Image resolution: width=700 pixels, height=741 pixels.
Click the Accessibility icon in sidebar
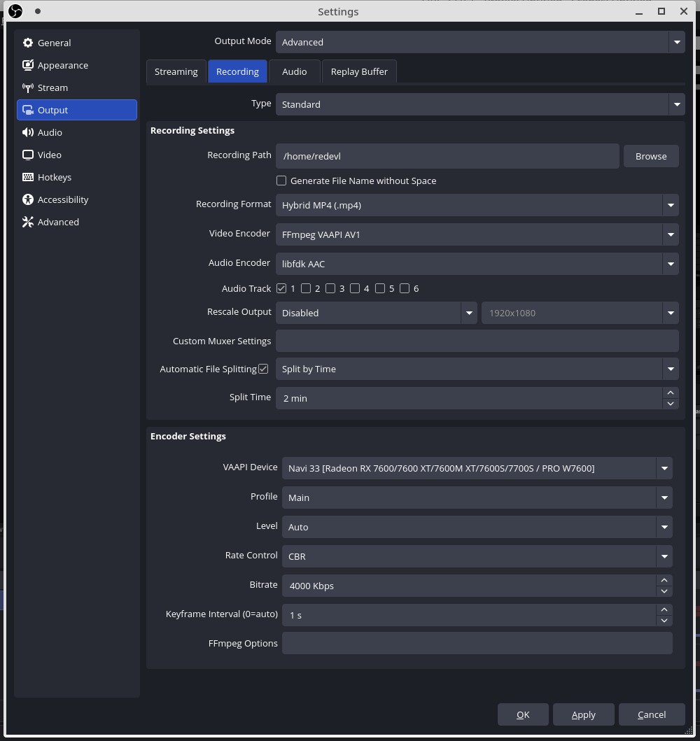28,199
